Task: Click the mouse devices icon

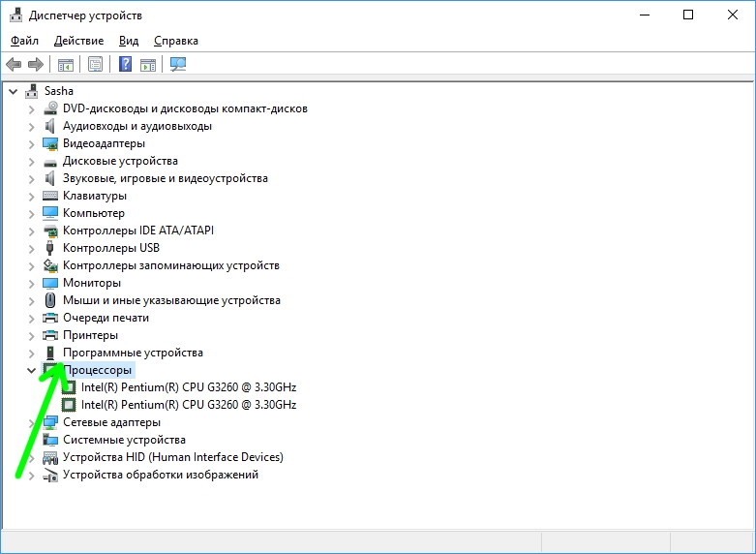Action: pyautogui.click(x=50, y=300)
